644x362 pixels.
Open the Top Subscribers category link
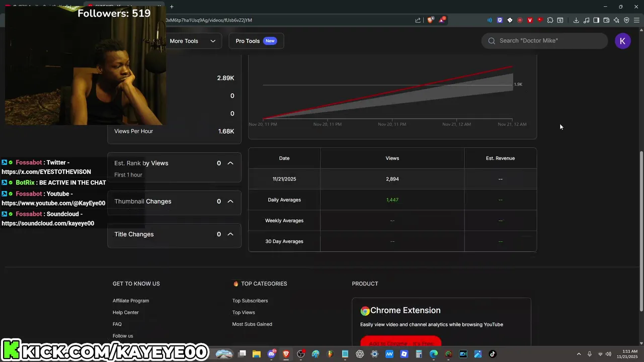tap(250, 301)
